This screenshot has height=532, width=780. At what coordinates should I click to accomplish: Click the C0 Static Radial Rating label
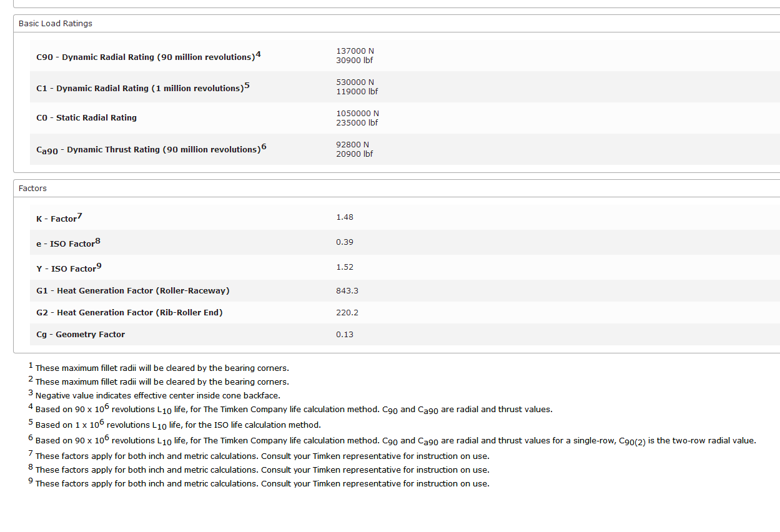pyautogui.click(x=86, y=118)
